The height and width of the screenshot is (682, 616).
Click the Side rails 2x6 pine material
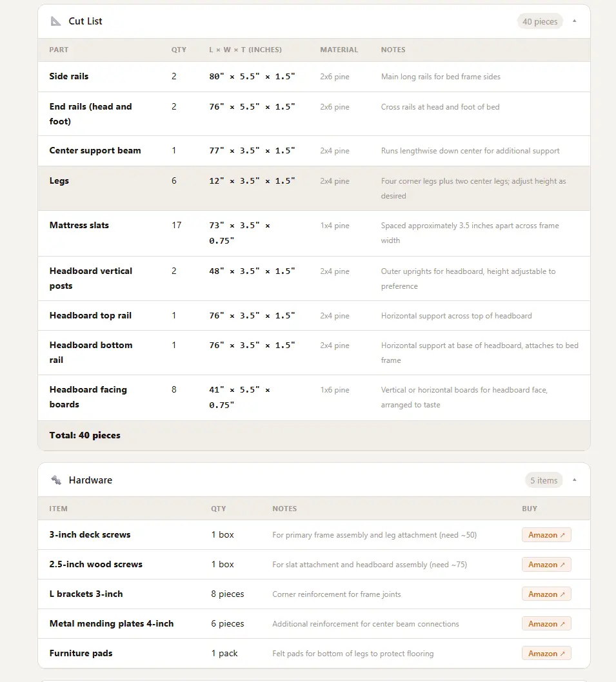(x=335, y=77)
